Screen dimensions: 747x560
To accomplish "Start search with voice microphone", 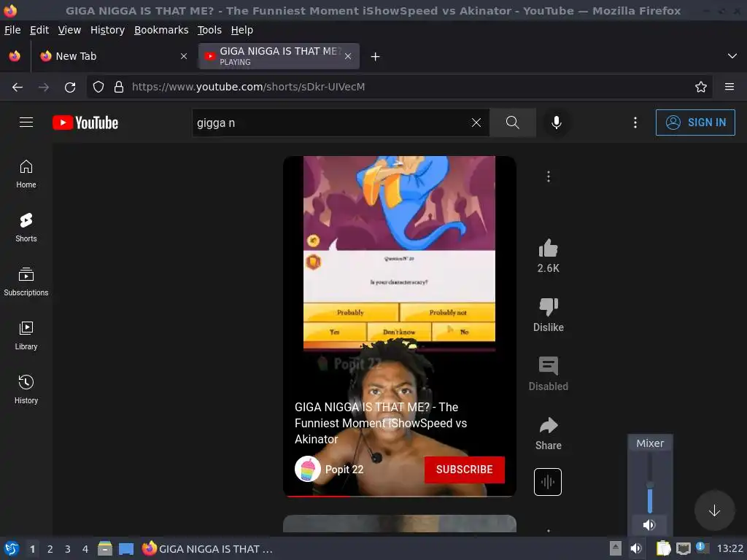I will (x=556, y=122).
